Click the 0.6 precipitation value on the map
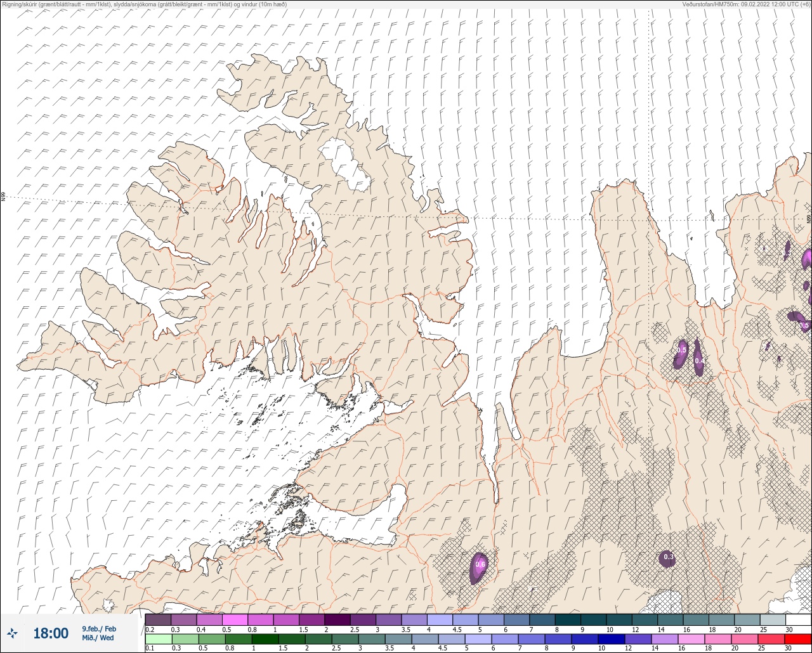The height and width of the screenshot is (653, 812). point(480,564)
